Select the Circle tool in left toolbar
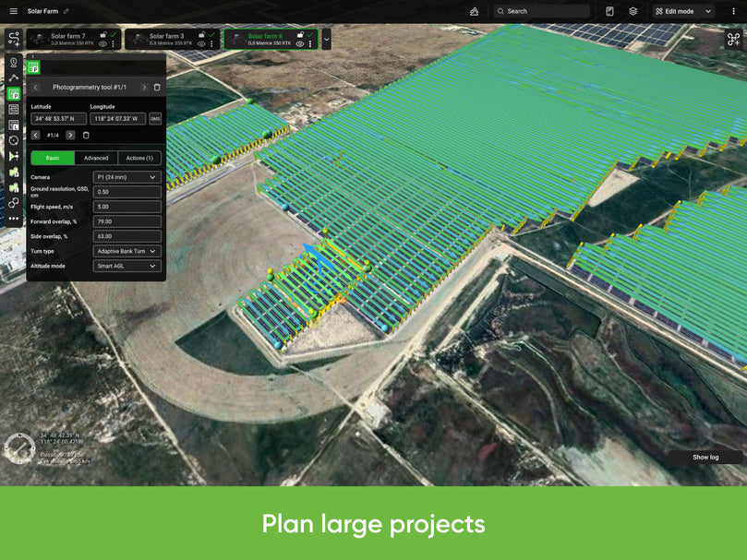Viewport: 747px width, 560px height. pos(14,141)
